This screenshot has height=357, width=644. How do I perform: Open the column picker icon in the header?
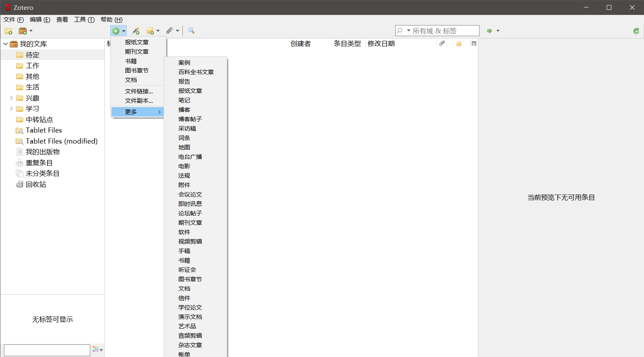(x=474, y=44)
